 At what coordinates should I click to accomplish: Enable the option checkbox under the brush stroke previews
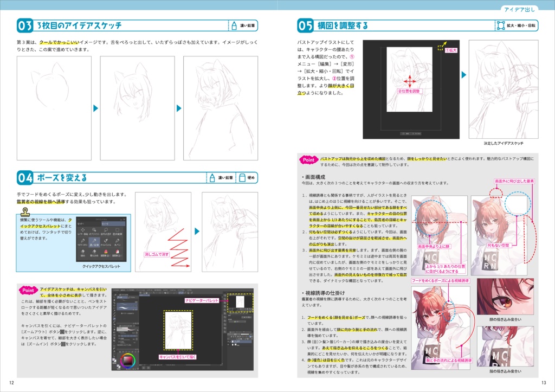tap(122, 313)
